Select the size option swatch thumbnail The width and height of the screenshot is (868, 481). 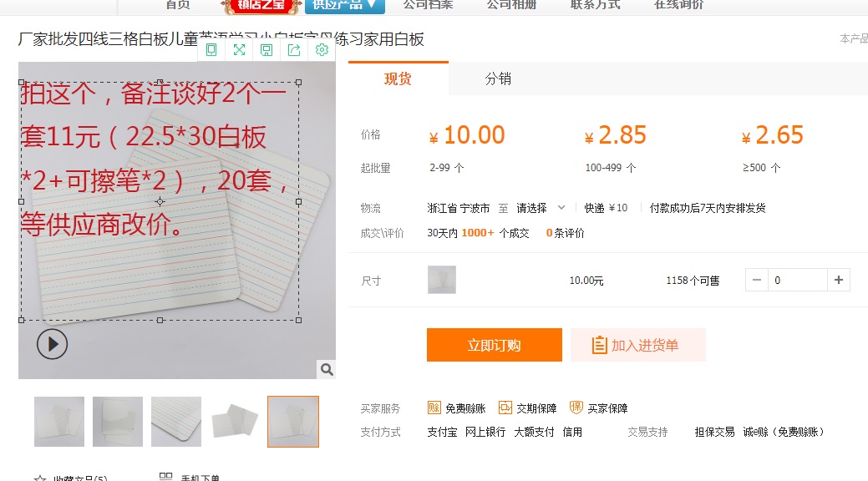(442, 280)
